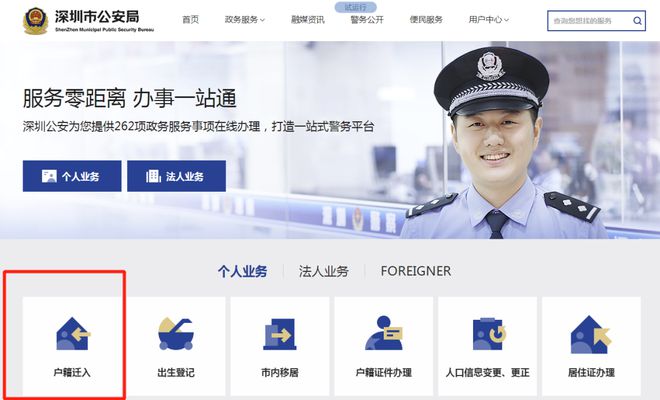The width and height of the screenshot is (660, 400).
Task: Click the blue 个人业务 banner button
Action: pos(72,176)
